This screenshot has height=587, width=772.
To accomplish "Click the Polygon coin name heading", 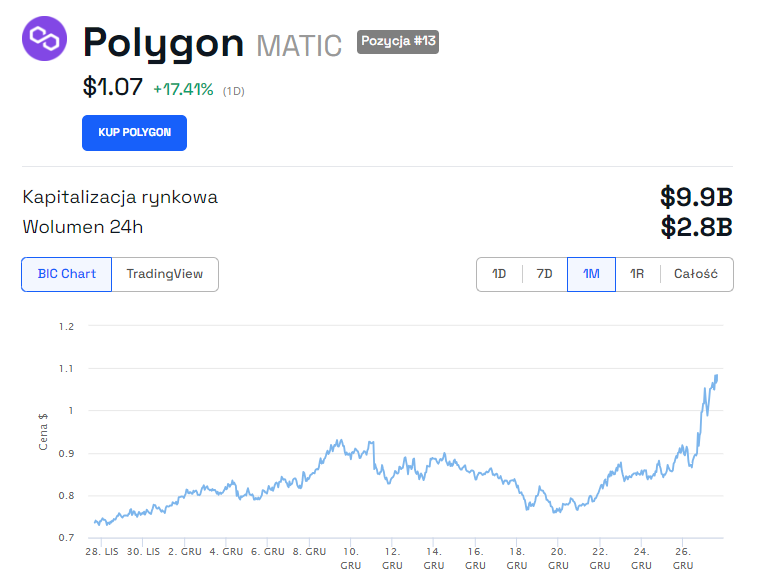I will point(163,43).
